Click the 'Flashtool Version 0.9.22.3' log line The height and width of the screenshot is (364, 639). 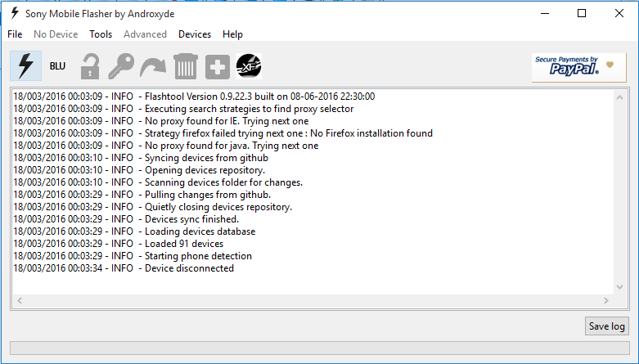[194, 97]
